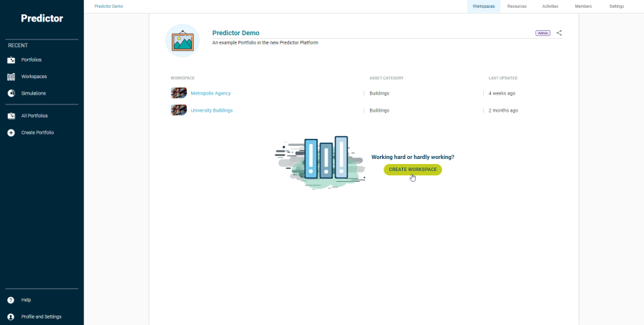Open the Metropolis Agency workspace link

210,93
